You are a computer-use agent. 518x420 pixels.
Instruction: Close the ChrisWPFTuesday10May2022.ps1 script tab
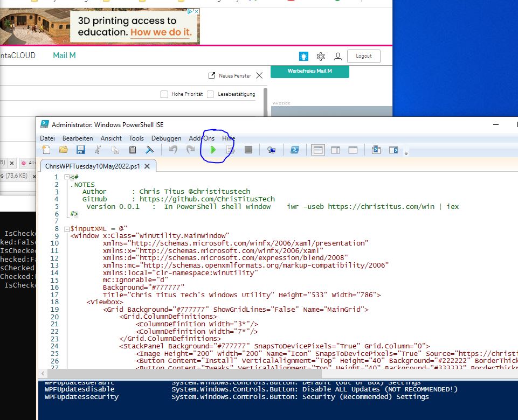[x=147, y=166]
